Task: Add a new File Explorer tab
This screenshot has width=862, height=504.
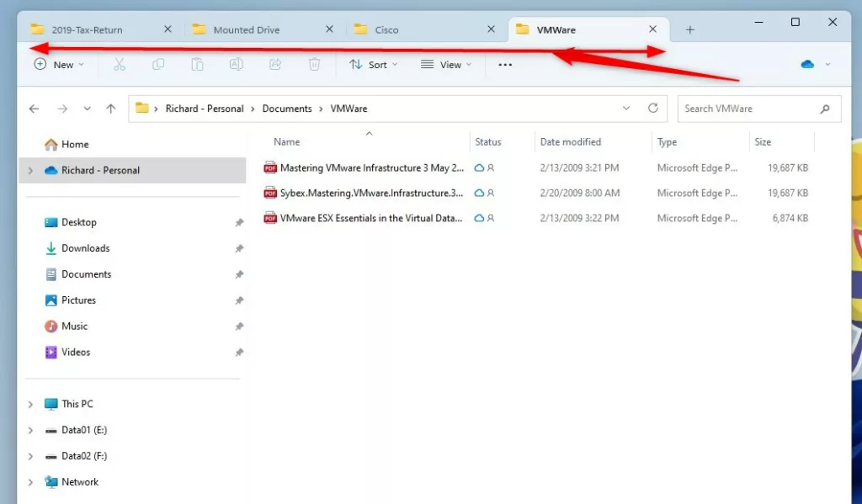Action: [689, 29]
